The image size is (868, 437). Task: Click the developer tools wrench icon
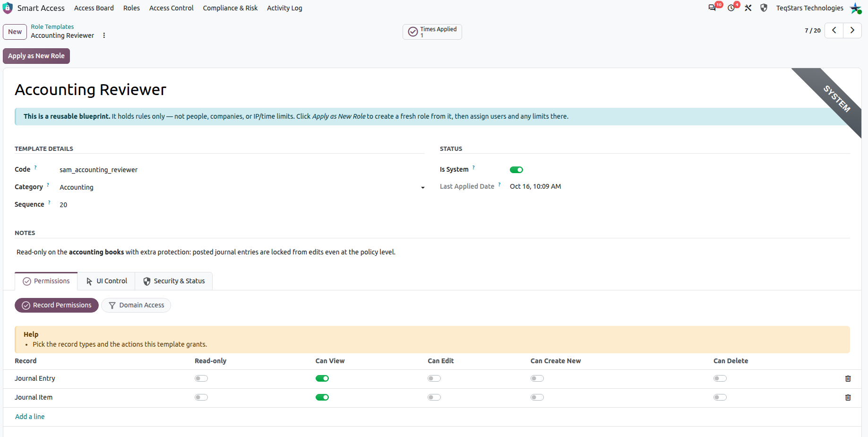click(x=748, y=8)
